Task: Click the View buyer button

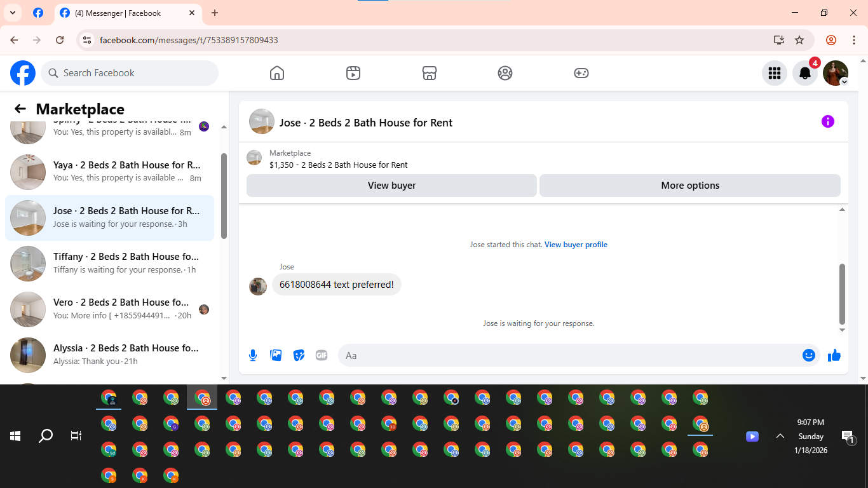Action: (x=391, y=186)
